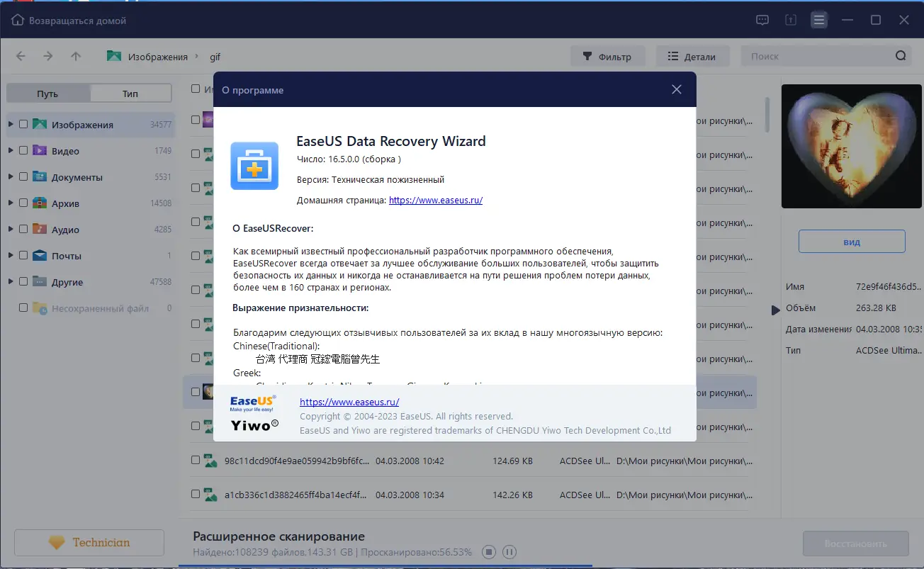The width and height of the screenshot is (924, 569).
Task: Check the checkbox for file 98c11dcd90f4e9ae...
Action: click(195, 460)
